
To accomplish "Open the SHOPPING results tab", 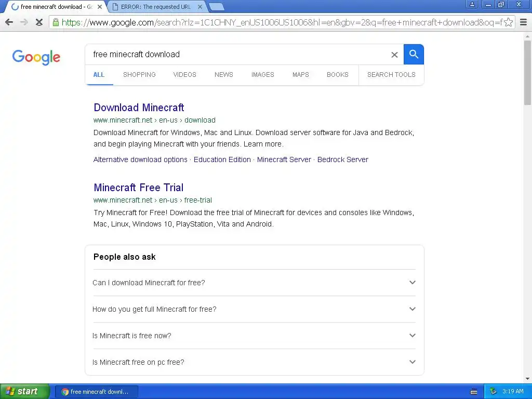I will (x=139, y=75).
